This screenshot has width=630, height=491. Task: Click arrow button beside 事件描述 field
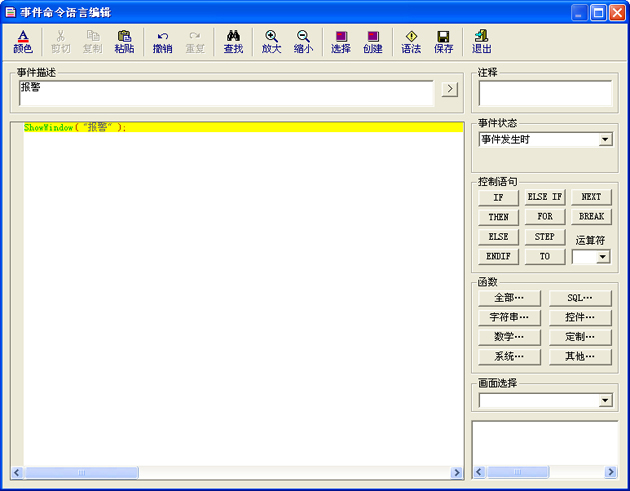click(450, 89)
